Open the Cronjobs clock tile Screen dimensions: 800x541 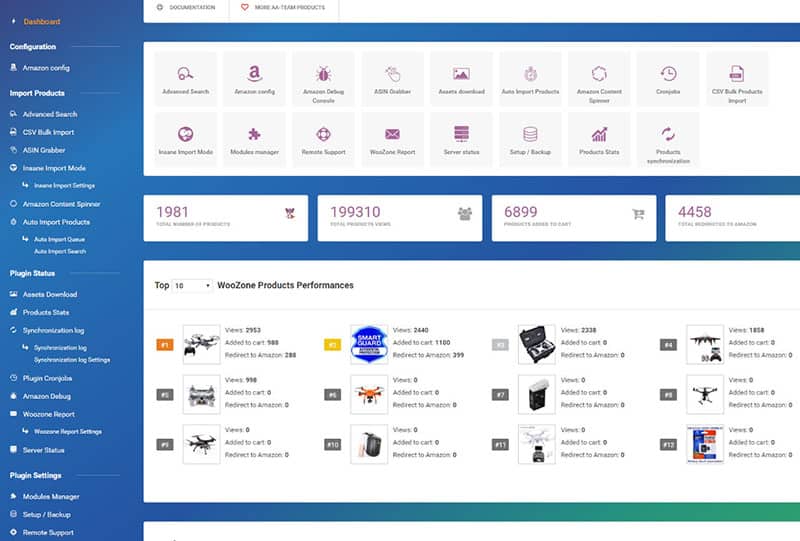(668, 79)
